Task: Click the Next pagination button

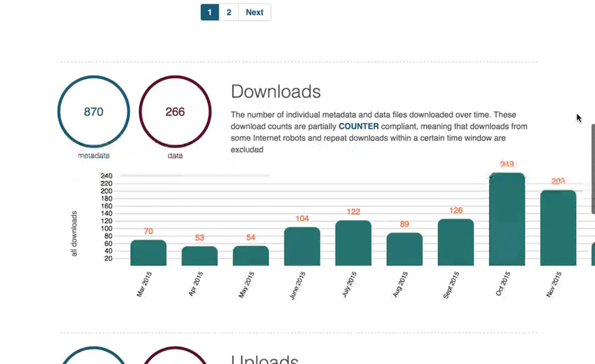Action: [254, 12]
